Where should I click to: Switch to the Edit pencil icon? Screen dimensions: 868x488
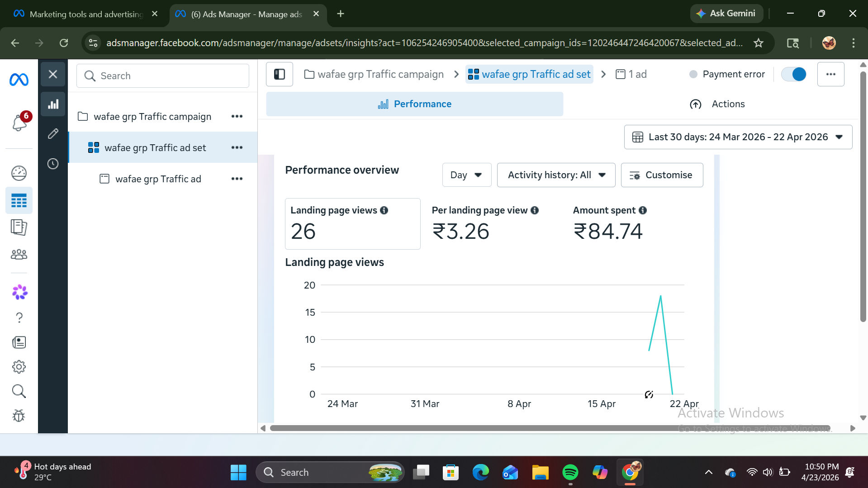pos(53,134)
